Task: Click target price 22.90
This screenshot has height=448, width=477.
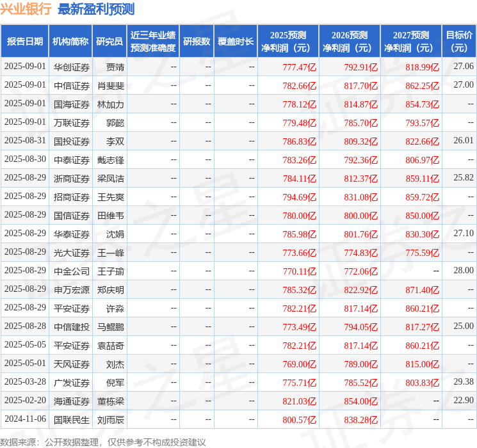Action: pos(464,400)
